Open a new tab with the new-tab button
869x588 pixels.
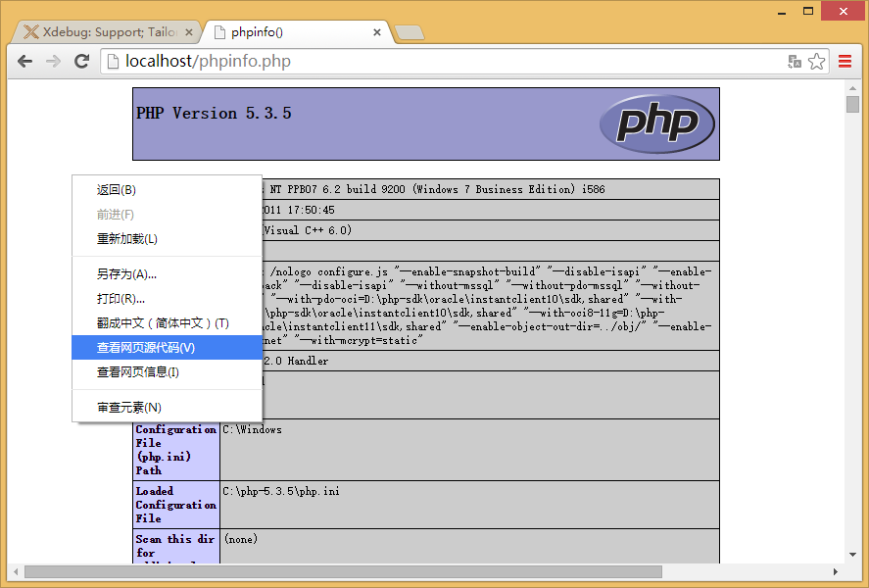click(410, 33)
